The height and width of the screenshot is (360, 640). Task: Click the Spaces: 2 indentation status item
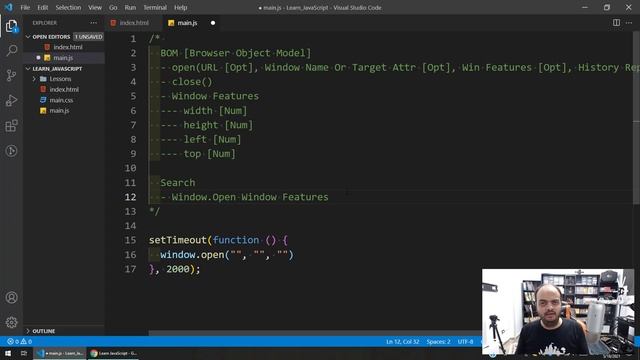tap(438, 342)
